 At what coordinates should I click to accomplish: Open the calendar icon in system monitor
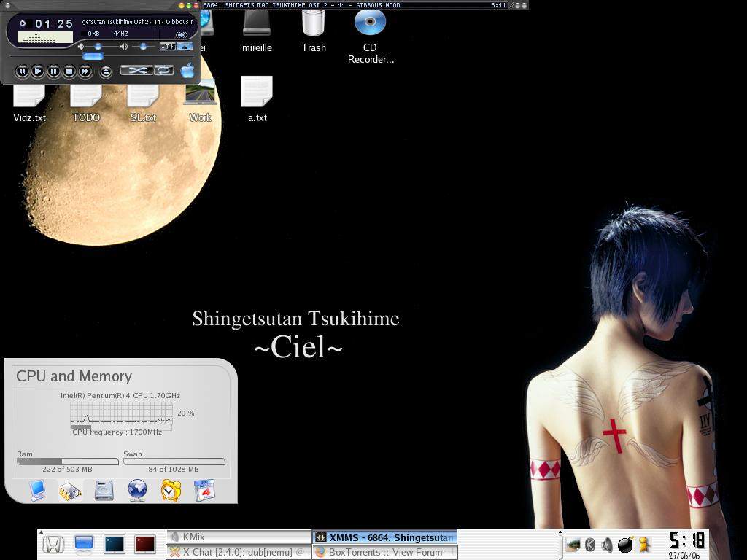coord(204,490)
